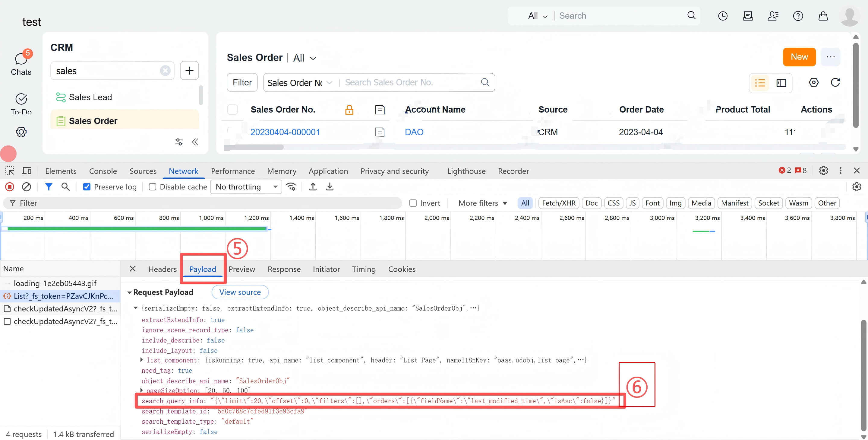
Task: Open the No throttling dropdown
Action: click(246, 187)
